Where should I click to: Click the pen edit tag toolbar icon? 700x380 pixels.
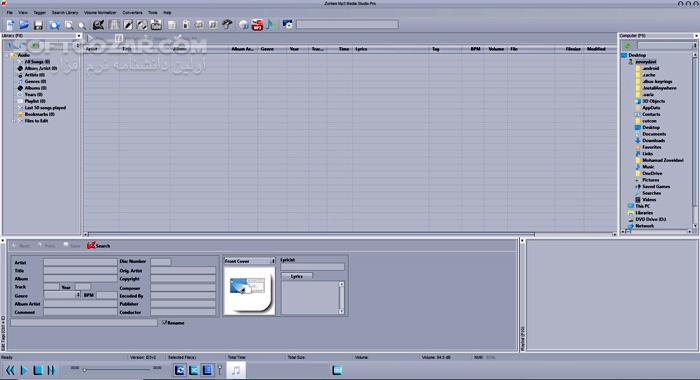pyautogui.click(x=128, y=25)
